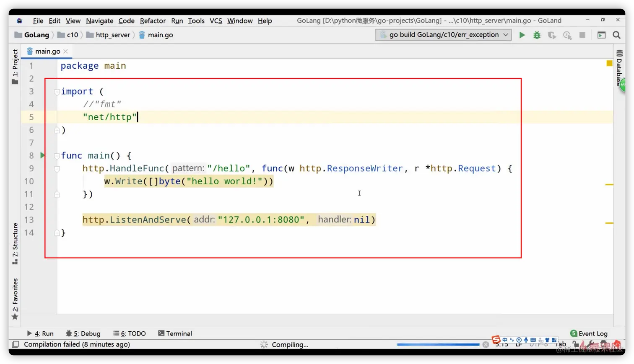Click http_server folder breadcrumb
The width and height of the screenshot is (634, 364).
click(x=108, y=35)
